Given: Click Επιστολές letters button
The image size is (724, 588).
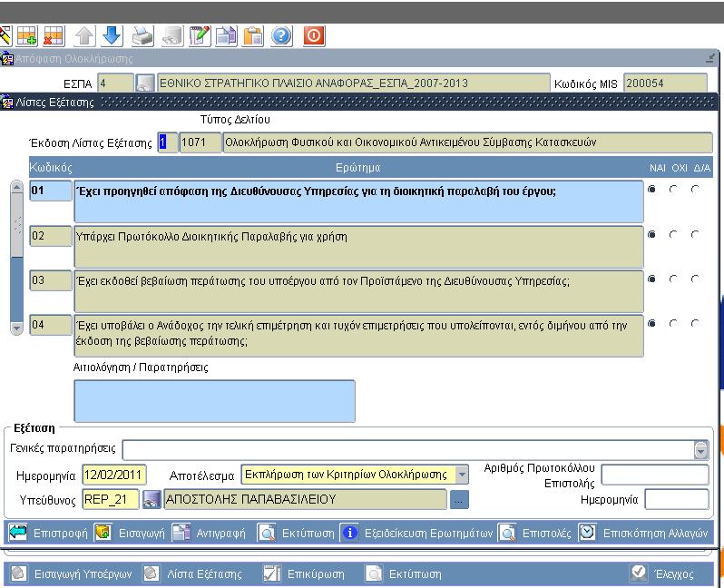Looking at the screenshot, I should [535, 533].
